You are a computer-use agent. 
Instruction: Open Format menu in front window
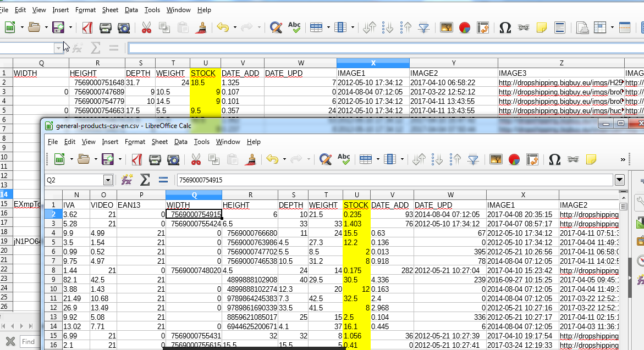(135, 142)
